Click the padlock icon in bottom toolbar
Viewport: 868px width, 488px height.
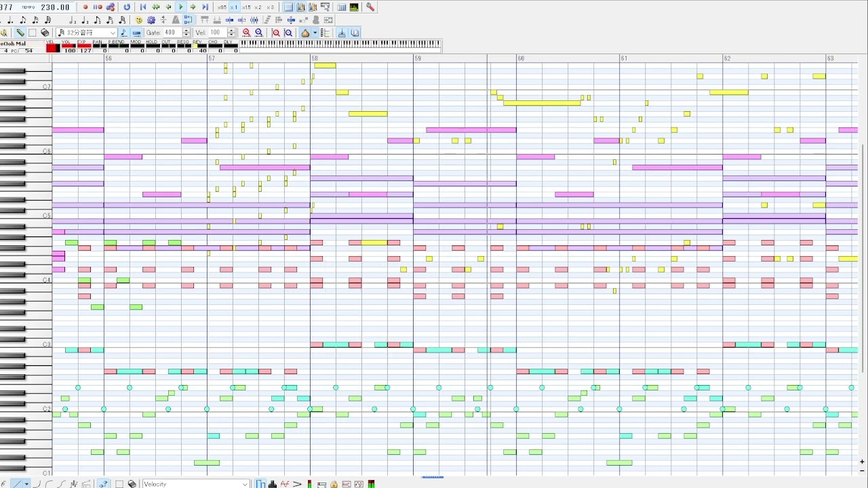click(x=334, y=484)
